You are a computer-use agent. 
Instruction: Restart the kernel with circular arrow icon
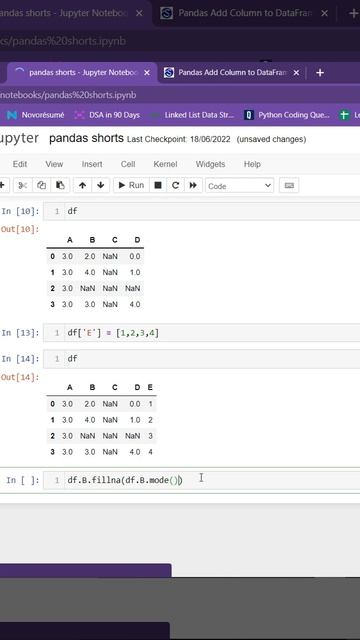pyautogui.click(x=176, y=185)
